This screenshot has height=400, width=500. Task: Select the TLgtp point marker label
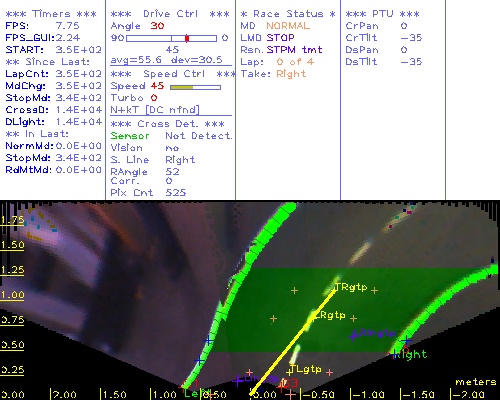pyautogui.click(x=306, y=369)
